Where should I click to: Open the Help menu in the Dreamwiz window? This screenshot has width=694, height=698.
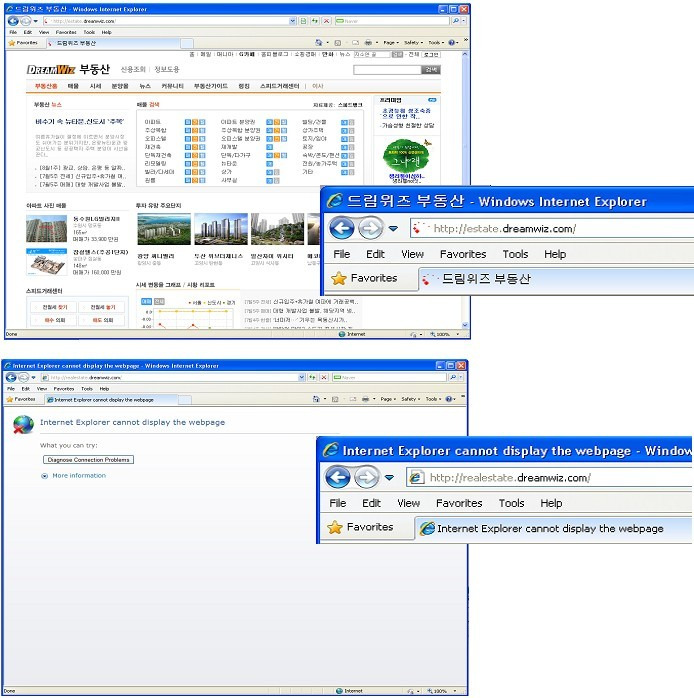(106, 32)
